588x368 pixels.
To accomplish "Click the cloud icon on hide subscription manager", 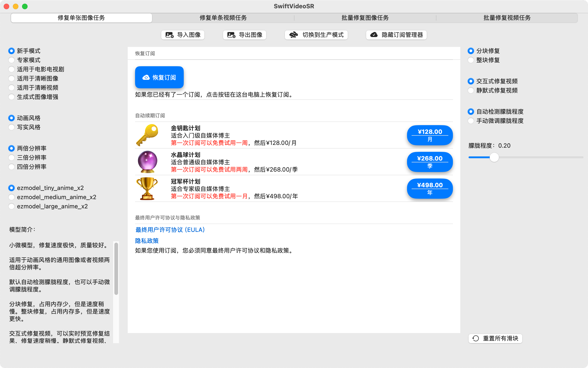I will (x=374, y=35).
